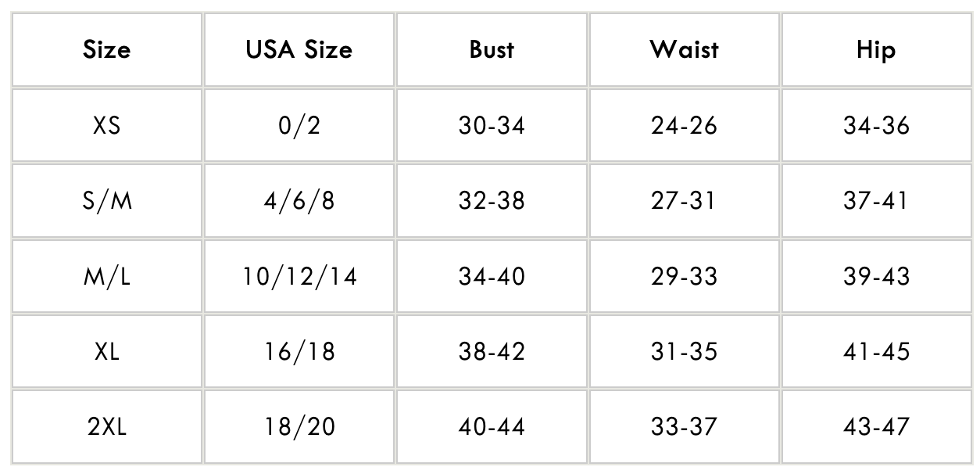Click the USA Size column header

(x=299, y=50)
